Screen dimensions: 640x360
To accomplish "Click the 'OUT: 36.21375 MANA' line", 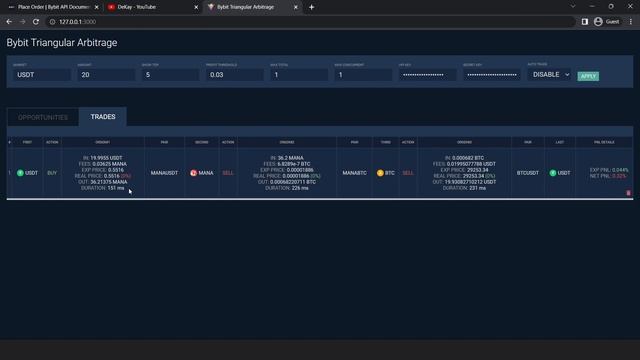I will coord(102,182).
